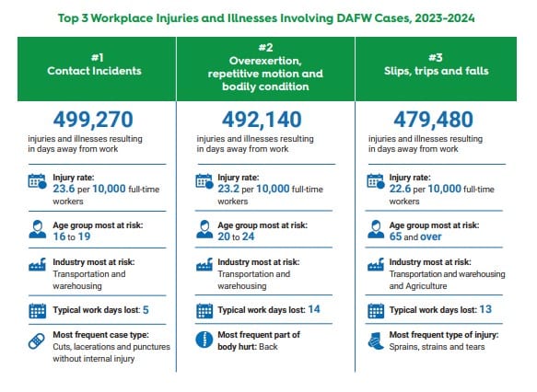This screenshot has width=537, height=392.
Task: Click 'Typical work days lost: 13' text
Action: [440, 309]
